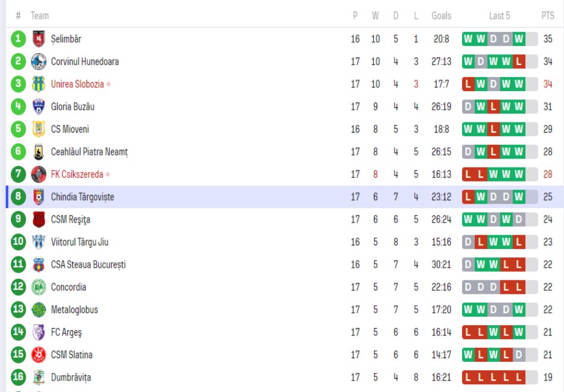Click the Metaloglobus green club badge

coord(39,310)
